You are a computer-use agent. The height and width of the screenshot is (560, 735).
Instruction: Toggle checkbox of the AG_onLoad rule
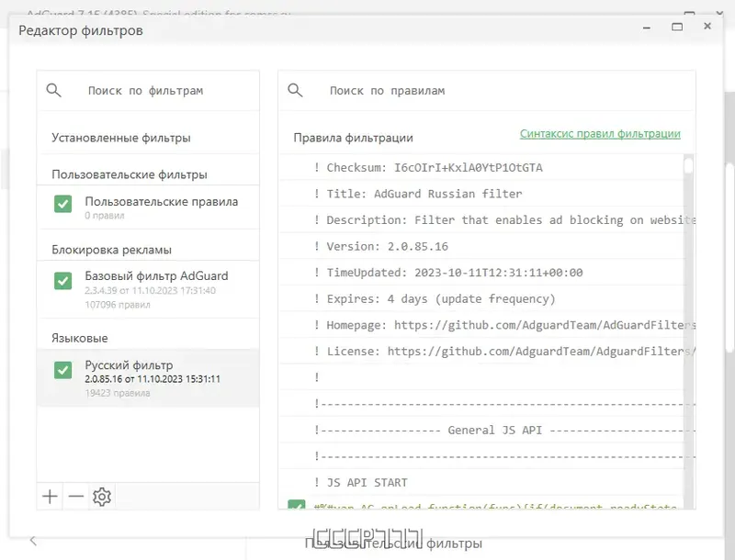tap(296, 505)
